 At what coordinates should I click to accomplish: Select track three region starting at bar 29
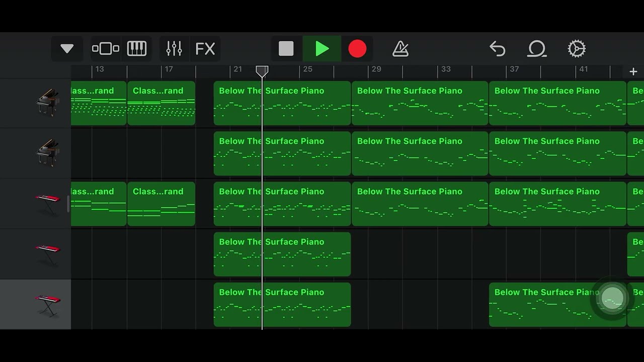pyautogui.click(x=420, y=204)
